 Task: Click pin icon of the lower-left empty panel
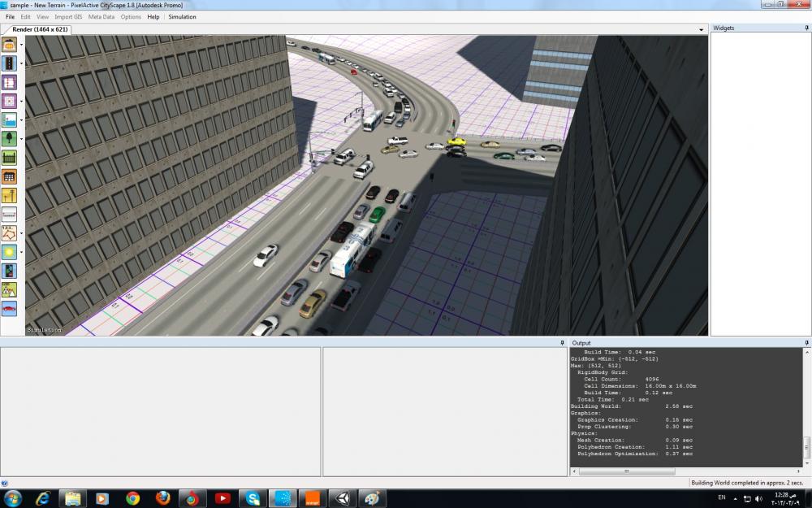point(563,343)
